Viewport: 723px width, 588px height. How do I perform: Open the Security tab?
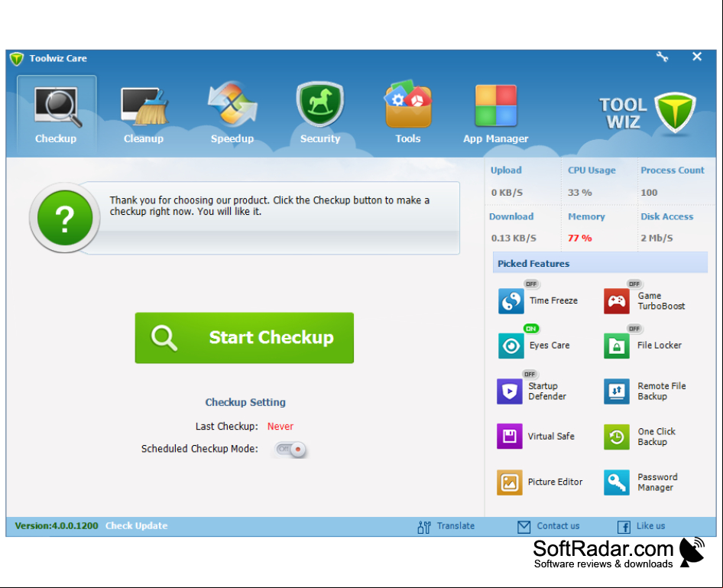(320, 113)
